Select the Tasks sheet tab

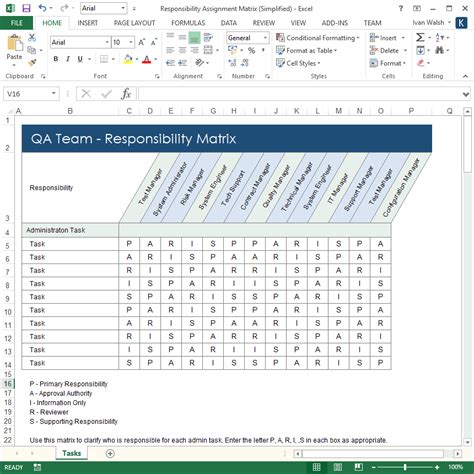tap(72, 453)
